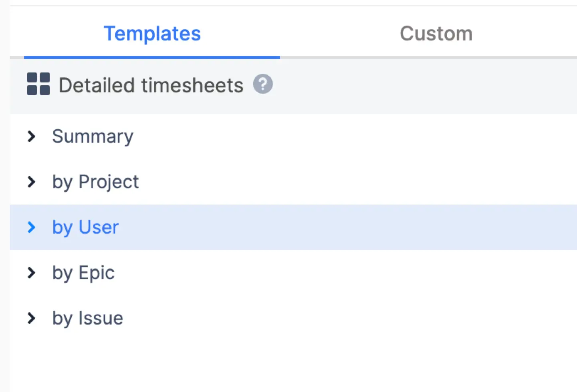Select the by Issue template
This screenshot has height=392, width=577.
pyautogui.click(x=87, y=318)
